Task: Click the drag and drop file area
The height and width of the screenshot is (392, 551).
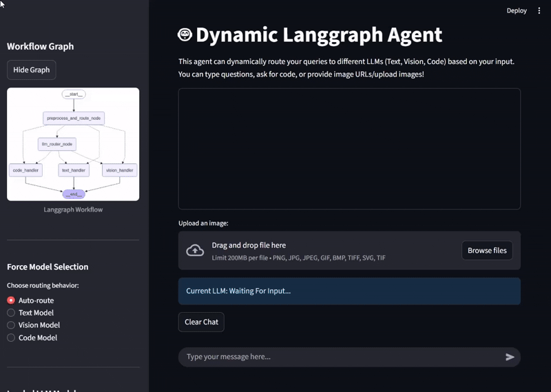Action: point(349,250)
